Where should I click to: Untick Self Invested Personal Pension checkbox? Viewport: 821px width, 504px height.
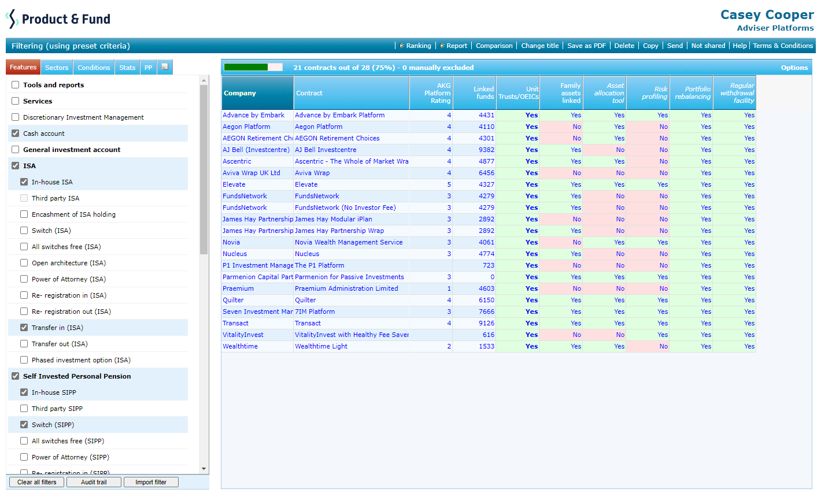point(16,376)
